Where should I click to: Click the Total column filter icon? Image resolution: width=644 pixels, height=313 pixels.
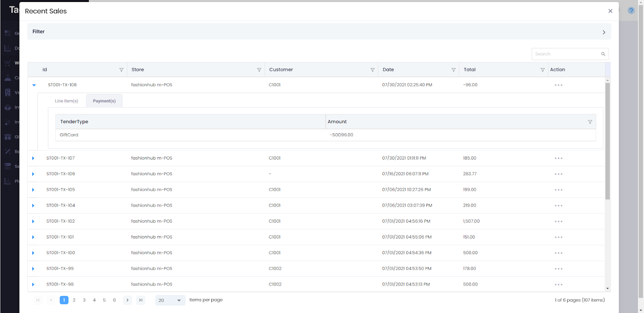coord(542,70)
